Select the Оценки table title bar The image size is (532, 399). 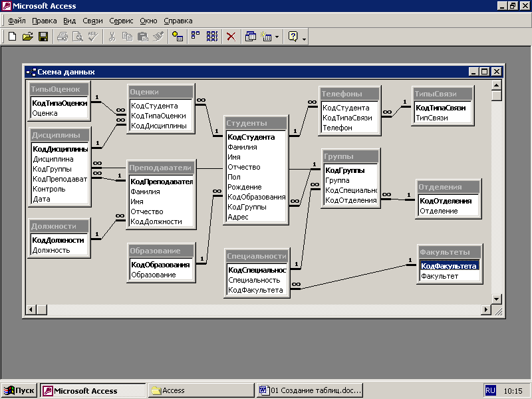[160, 92]
